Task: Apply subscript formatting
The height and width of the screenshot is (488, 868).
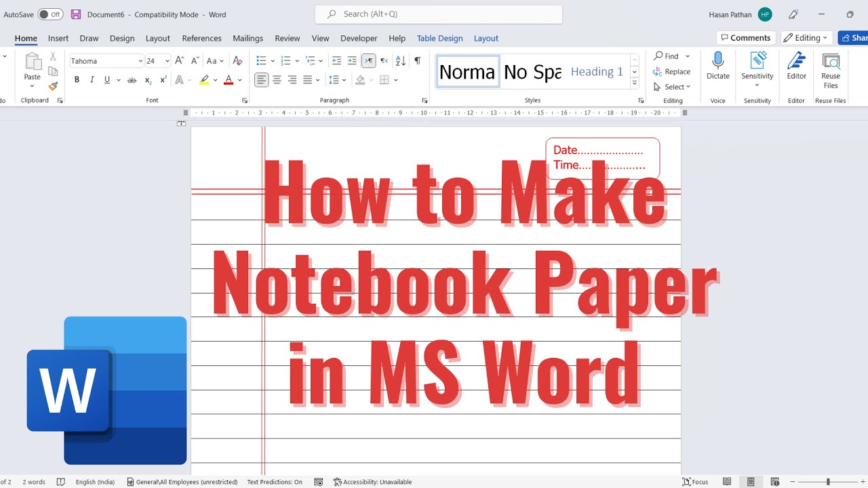Action: (x=148, y=80)
